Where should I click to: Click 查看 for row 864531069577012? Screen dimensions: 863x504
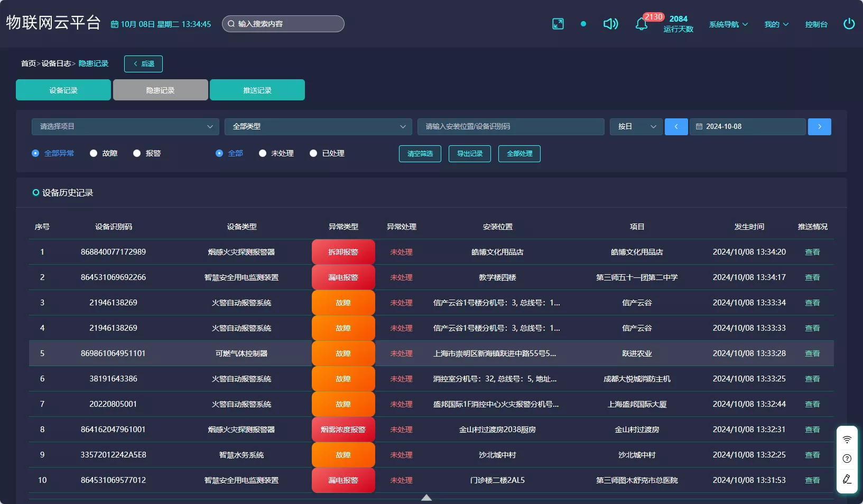point(812,480)
